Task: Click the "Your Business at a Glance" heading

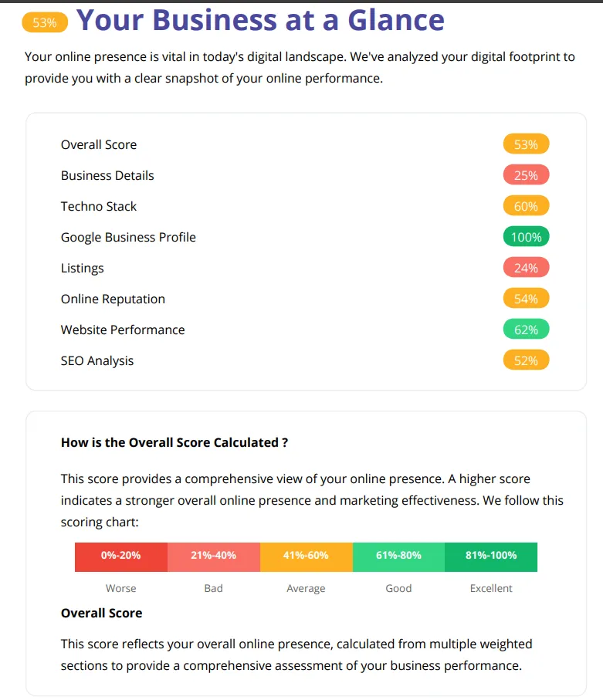Action: (260, 21)
